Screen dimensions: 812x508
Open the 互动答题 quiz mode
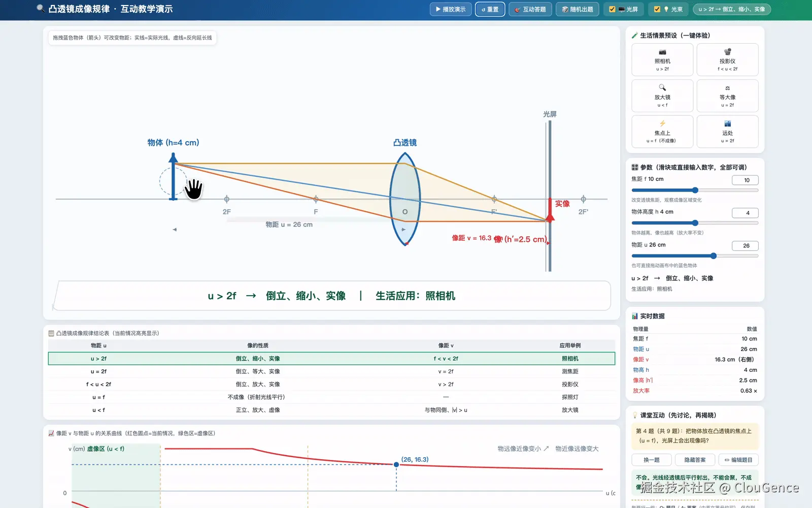tap(530, 9)
